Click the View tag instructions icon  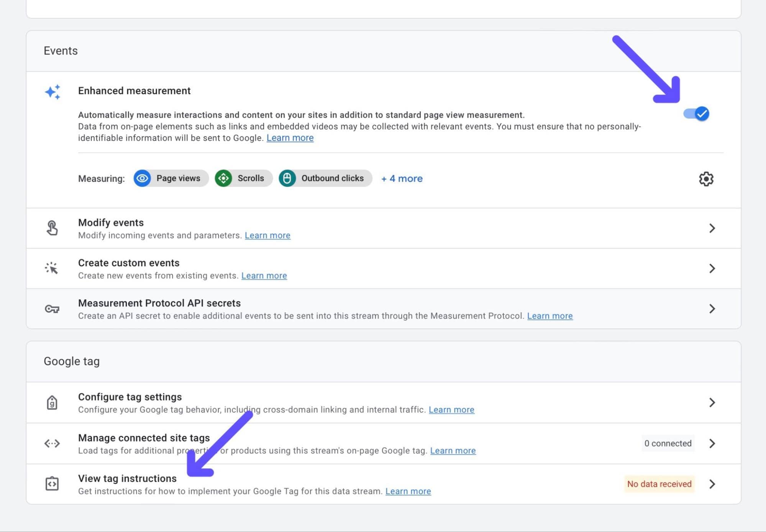click(52, 484)
